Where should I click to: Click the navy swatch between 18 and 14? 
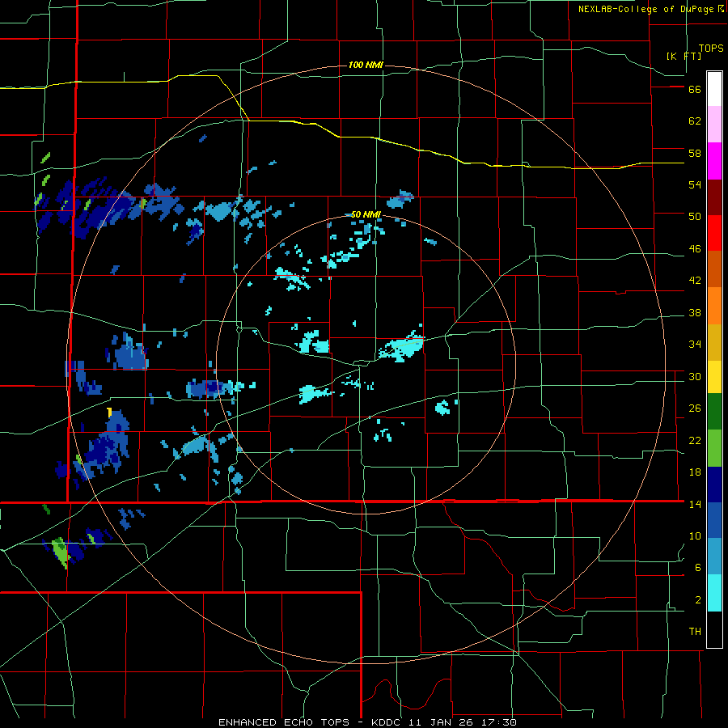714,485
